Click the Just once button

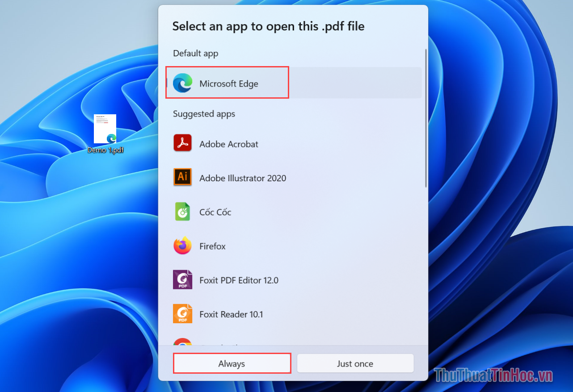tap(355, 363)
